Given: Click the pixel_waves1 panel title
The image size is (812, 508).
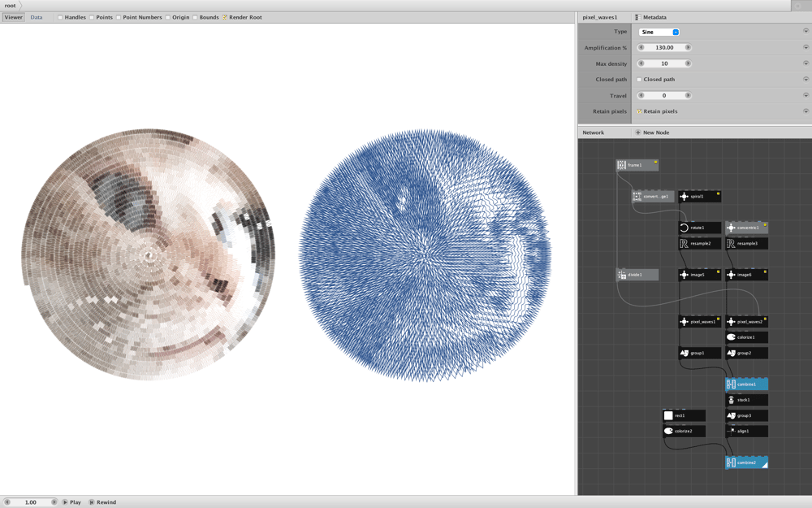Looking at the screenshot, I should (x=599, y=17).
